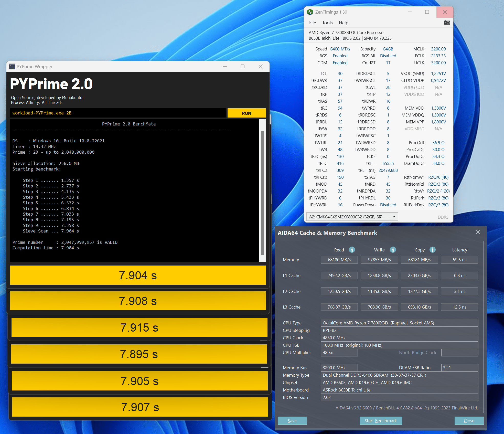Click the Memory Bus value 3200.0 MHz
This screenshot has width=504, height=434.
(339, 368)
